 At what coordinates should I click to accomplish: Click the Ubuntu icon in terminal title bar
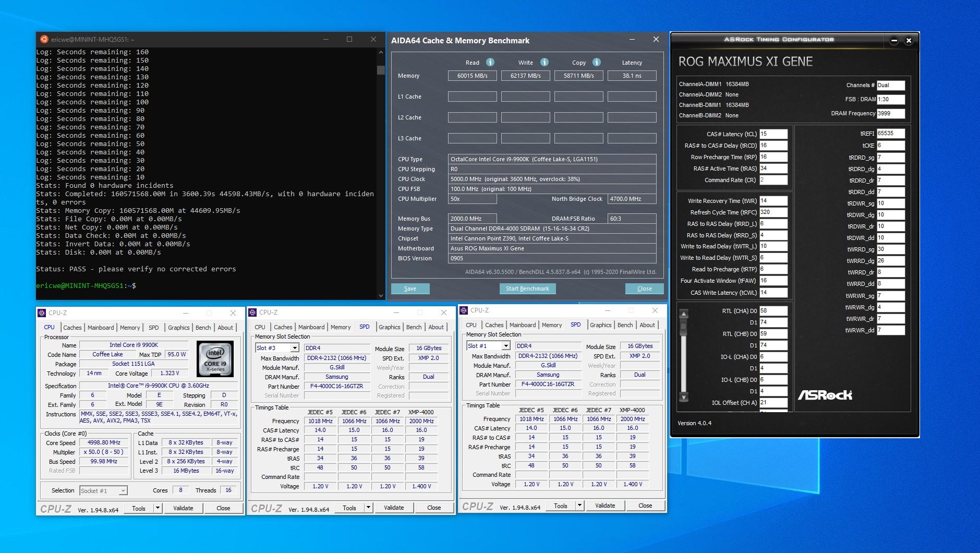[x=44, y=39]
